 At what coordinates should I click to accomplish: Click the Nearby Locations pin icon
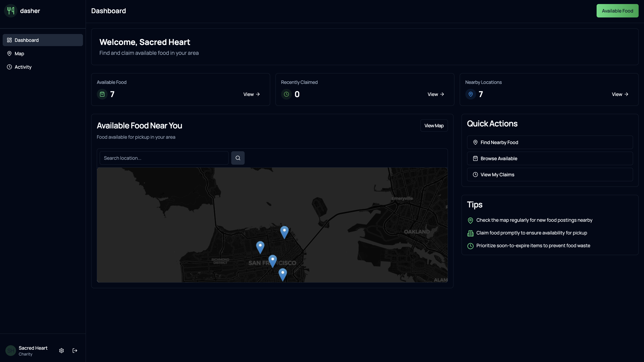tap(470, 94)
